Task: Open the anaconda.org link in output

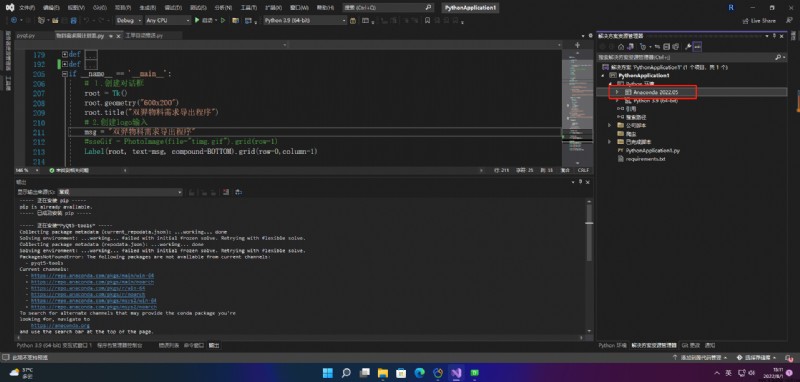Action: 60,325
